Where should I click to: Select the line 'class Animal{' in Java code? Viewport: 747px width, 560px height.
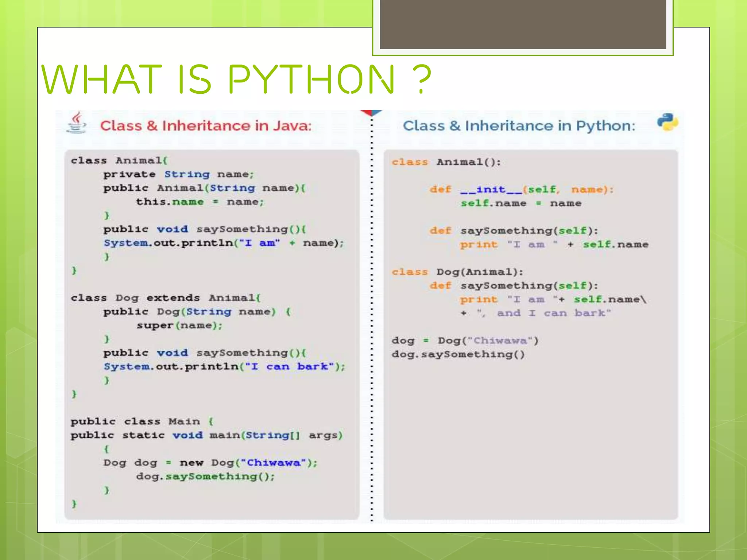coord(119,160)
